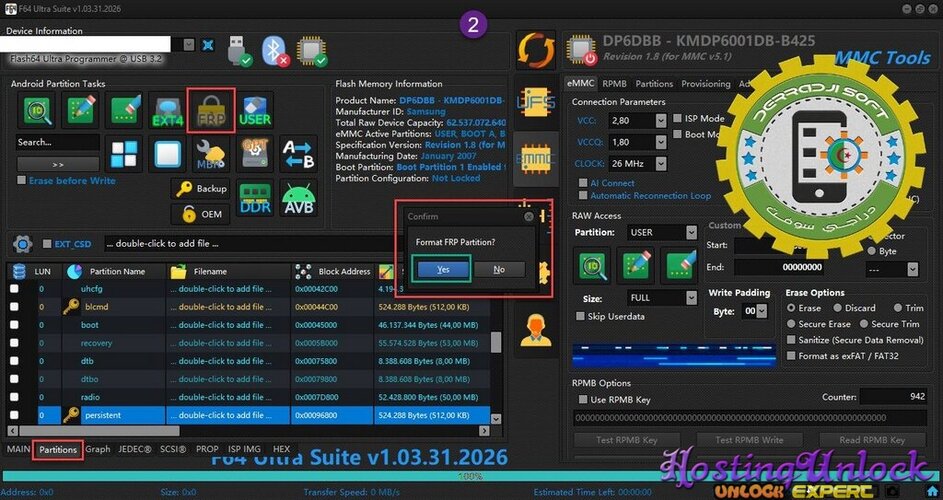This screenshot has height=500, width=943.
Task: Check the Skip Userdata option
Action: coord(580,316)
